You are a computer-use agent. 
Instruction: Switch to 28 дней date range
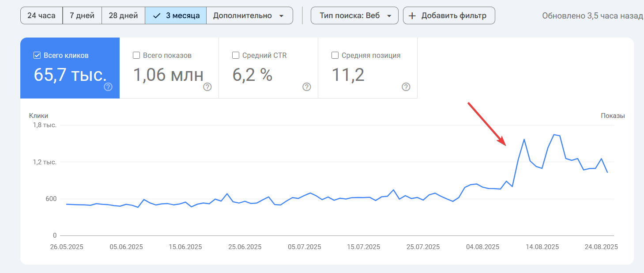coord(123,16)
